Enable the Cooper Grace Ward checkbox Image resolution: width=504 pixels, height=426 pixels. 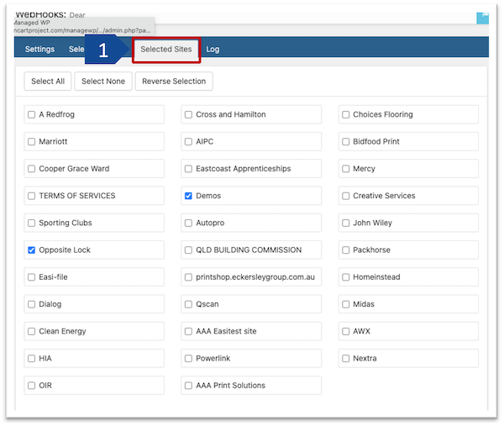tap(32, 169)
